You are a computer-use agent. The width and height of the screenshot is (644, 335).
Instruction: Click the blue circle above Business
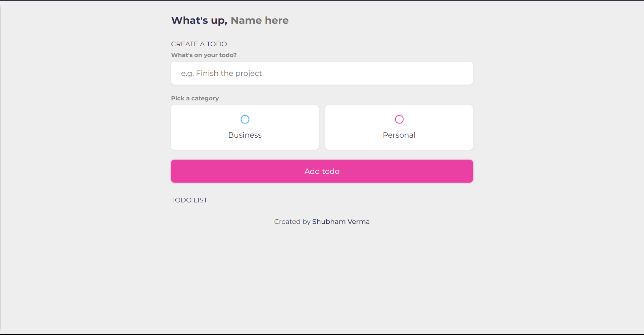pos(245,119)
